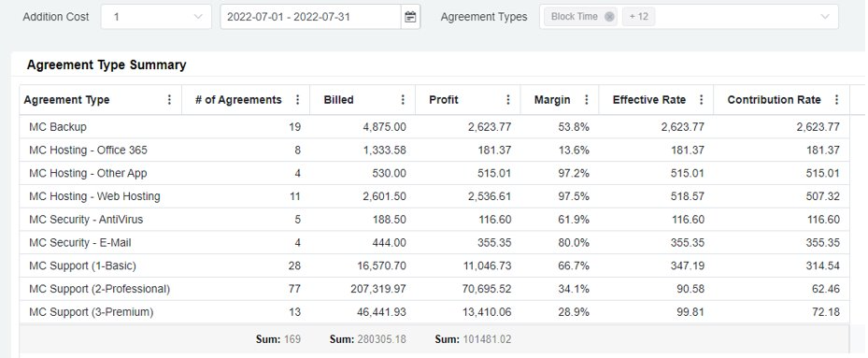Click the Block Time tag label
Viewport: 868px width, 358px height.
point(574,17)
